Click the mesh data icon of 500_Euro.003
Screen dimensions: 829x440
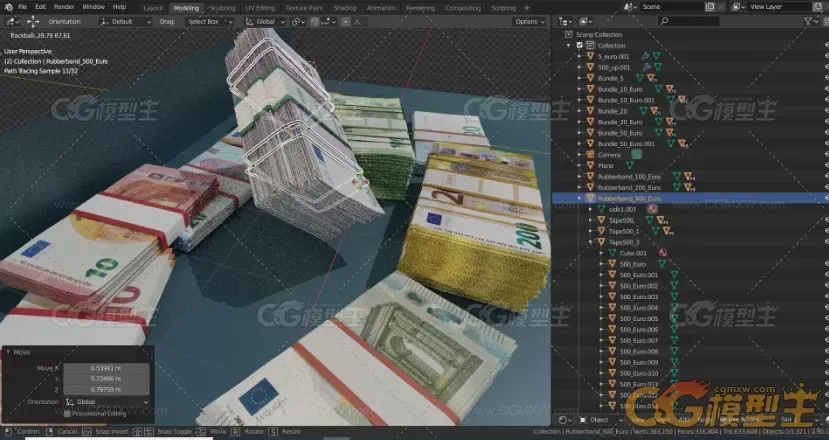click(674, 297)
